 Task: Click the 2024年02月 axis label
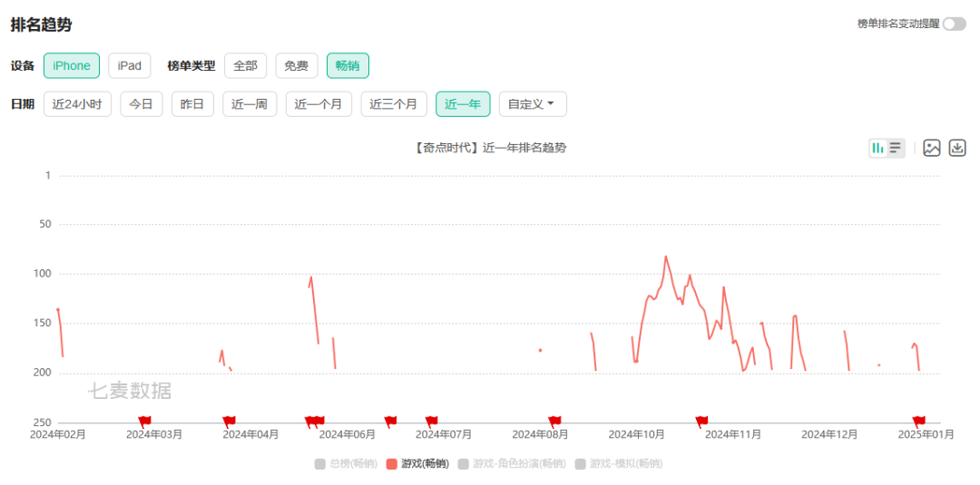(58, 434)
